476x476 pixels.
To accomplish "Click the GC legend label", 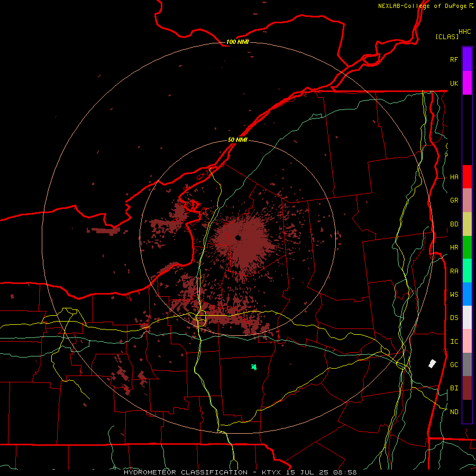I will tap(454, 364).
